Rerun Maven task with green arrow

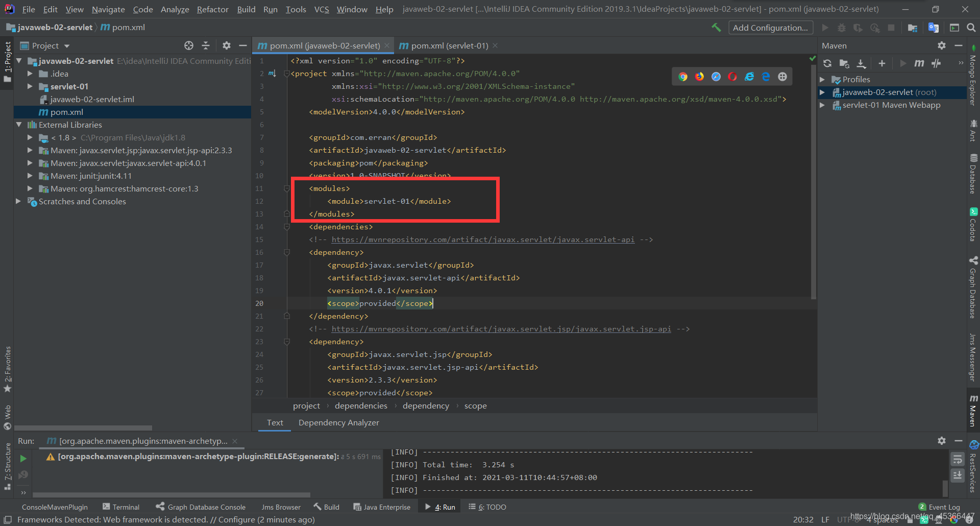[23, 459]
